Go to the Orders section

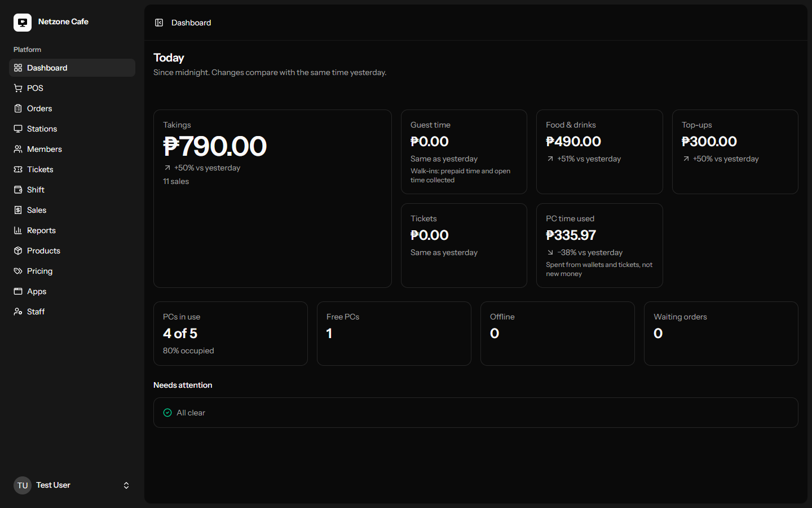(72, 108)
